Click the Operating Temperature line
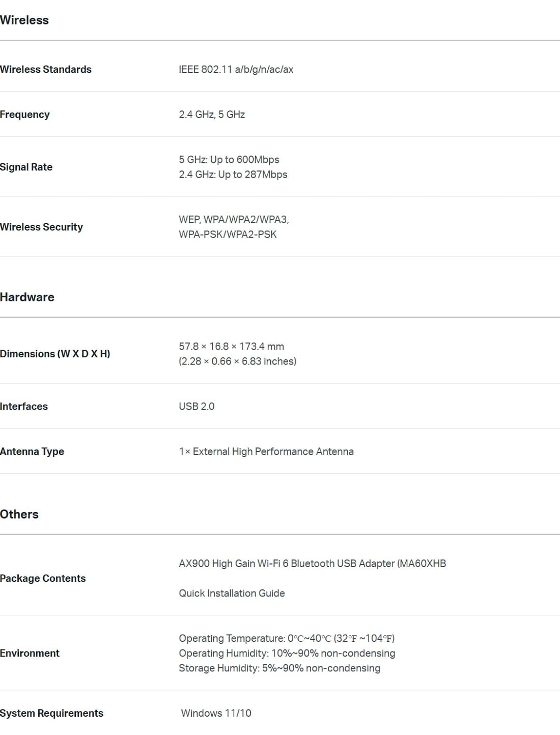Image resolution: width=560 pixels, height=735 pixels. [287, 638]
